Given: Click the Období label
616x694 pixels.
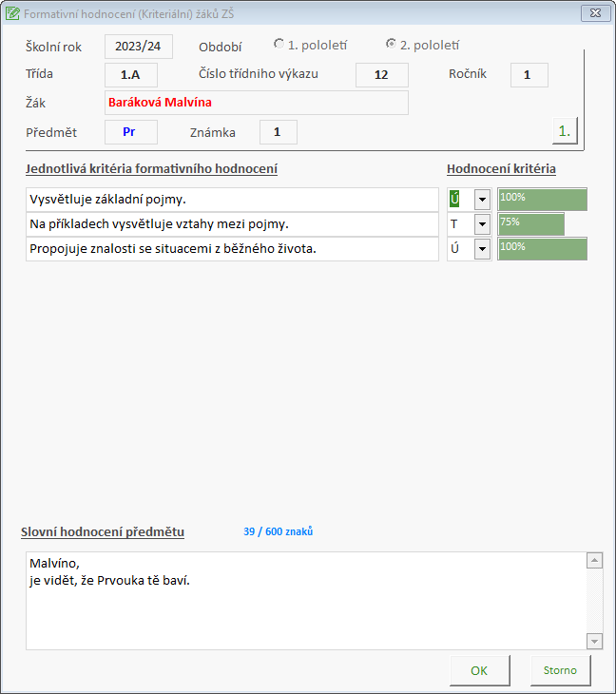Looking at the screenshot, I should click(220, 47).
